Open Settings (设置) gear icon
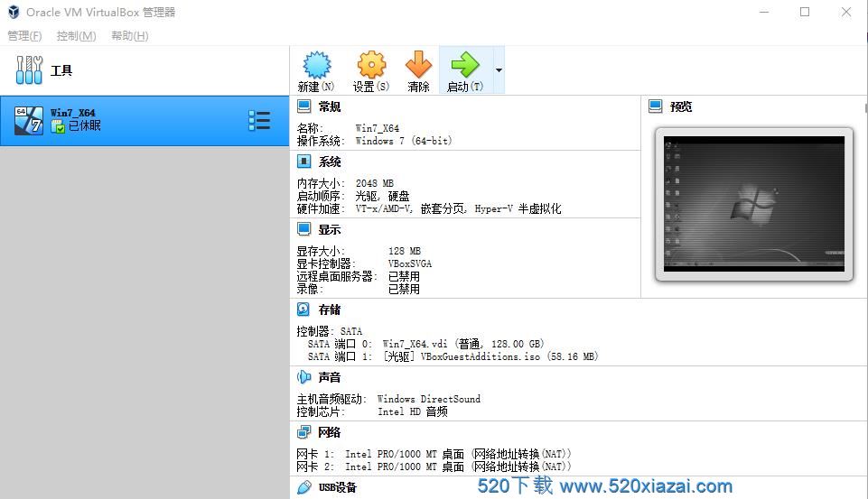This screenshot has height=499, width=868. coord(371,64)
